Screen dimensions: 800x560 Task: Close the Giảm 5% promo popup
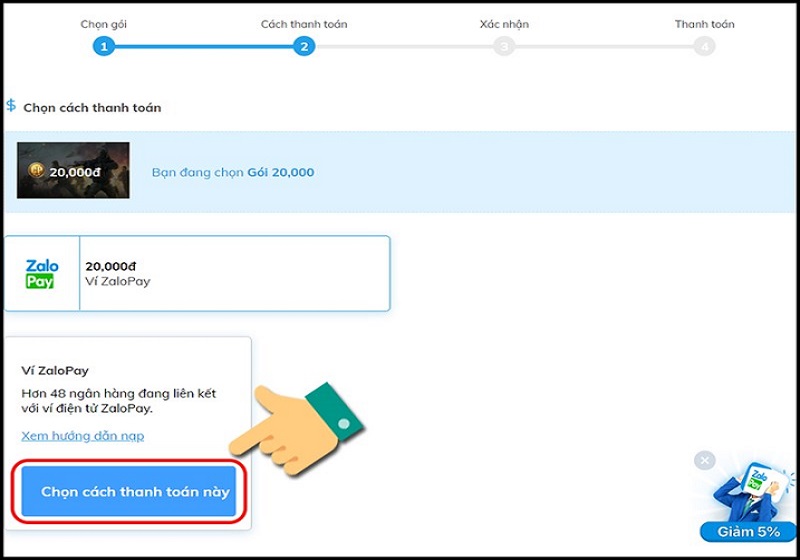[705, 461]
